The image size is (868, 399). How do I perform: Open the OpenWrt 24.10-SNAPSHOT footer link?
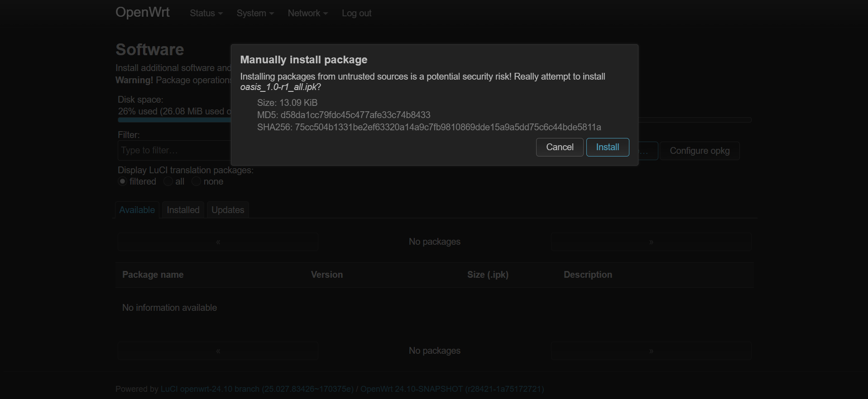pyautogui.click(x=452, y=389)
